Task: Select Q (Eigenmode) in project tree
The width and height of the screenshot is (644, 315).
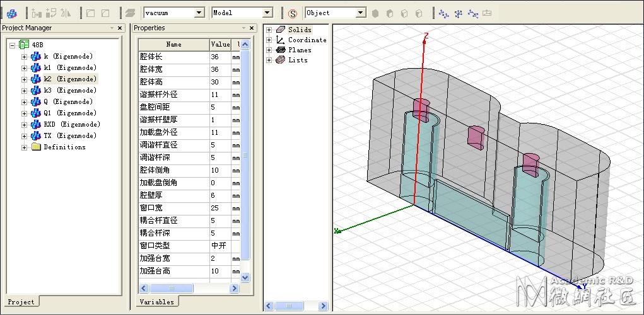Action: [68, 101]
